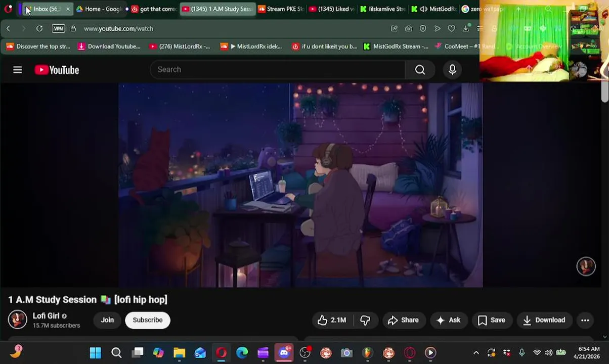Viewport: 609px width, 364px height.
Task: Toggle the VPN badge in address bar
Action: 59,29
